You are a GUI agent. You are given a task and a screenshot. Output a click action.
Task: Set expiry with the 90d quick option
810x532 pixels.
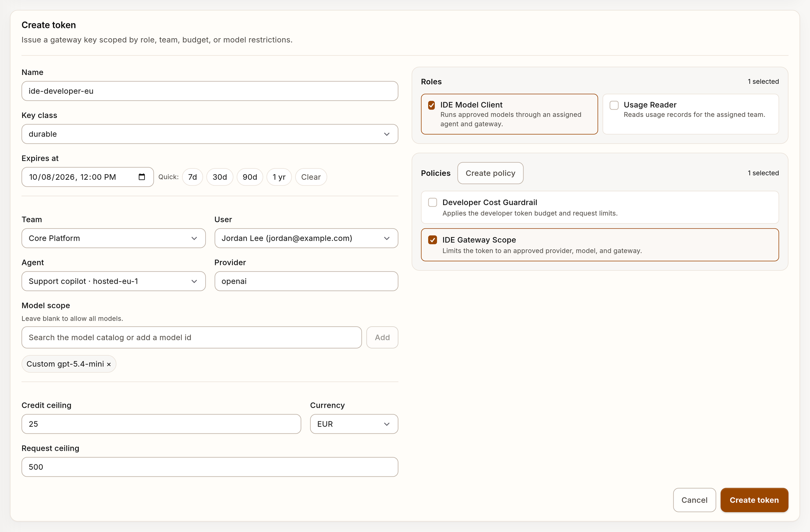click(250, 177)
